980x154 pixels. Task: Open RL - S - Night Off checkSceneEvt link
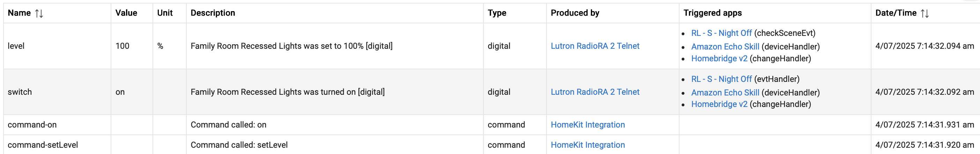[721, 33]
